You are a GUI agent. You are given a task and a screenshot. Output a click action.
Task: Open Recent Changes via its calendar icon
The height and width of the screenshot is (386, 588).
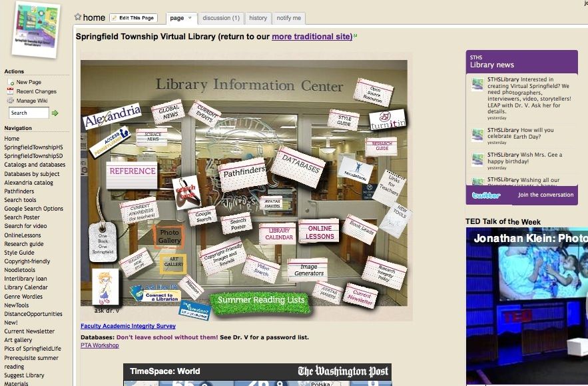click(x=11, y=91)
